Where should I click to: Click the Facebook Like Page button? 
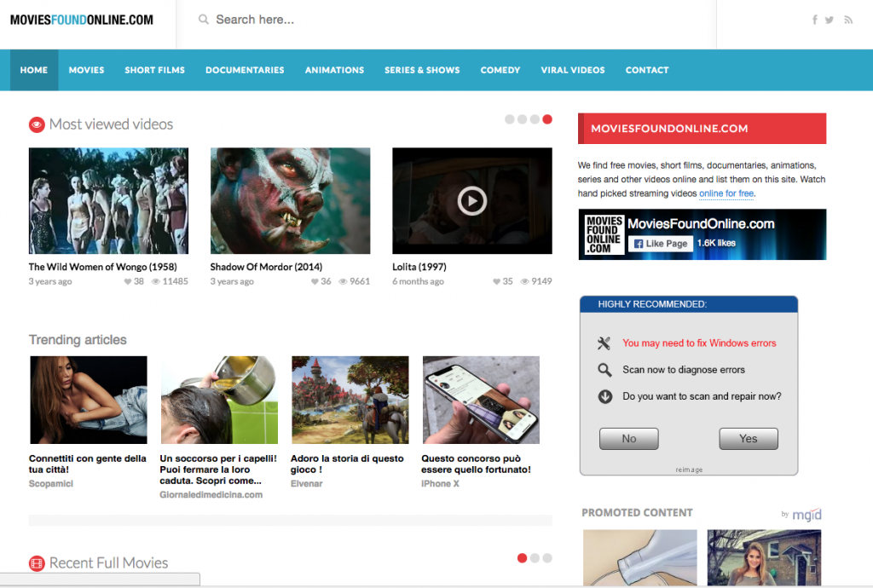click(660, 244)
